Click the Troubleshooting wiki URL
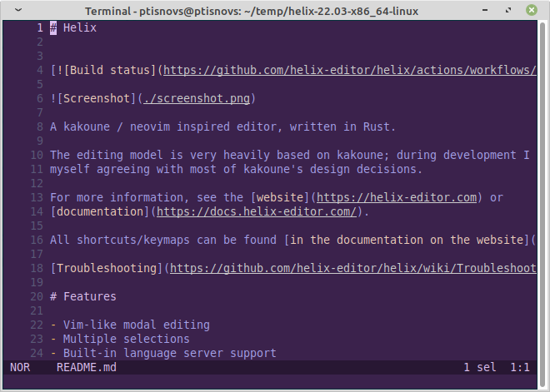 pyautogui.click(x=353, y=268)
